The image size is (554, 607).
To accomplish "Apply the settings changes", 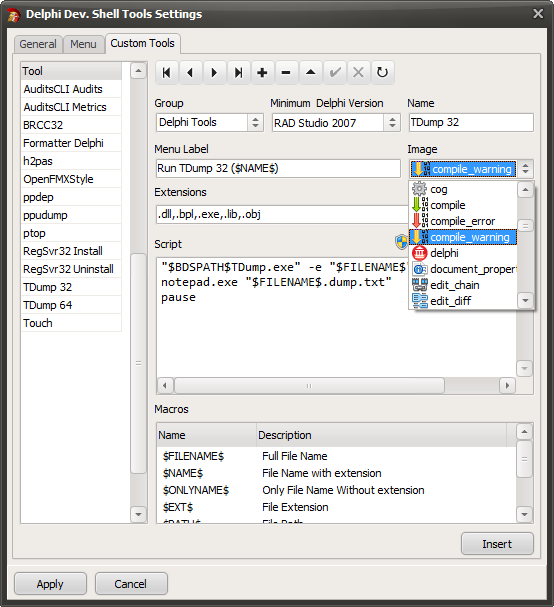I will point(50,584).
